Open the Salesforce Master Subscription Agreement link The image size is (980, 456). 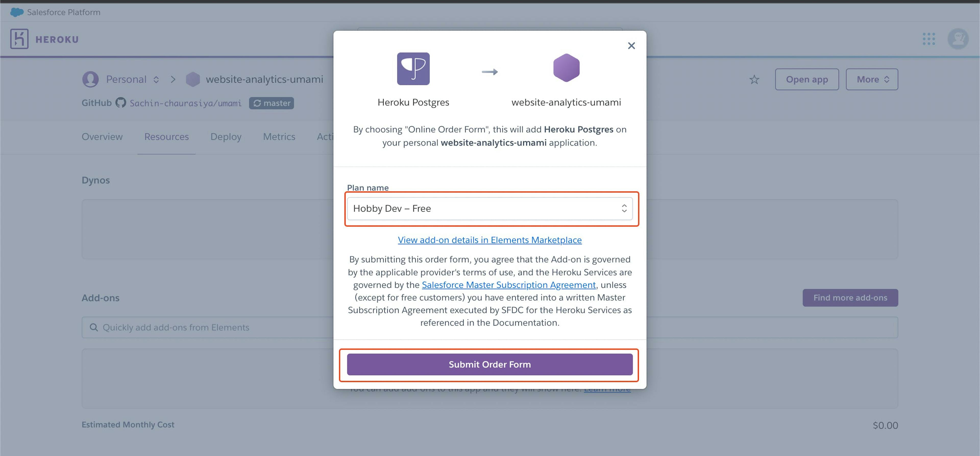tap(509, 285)
